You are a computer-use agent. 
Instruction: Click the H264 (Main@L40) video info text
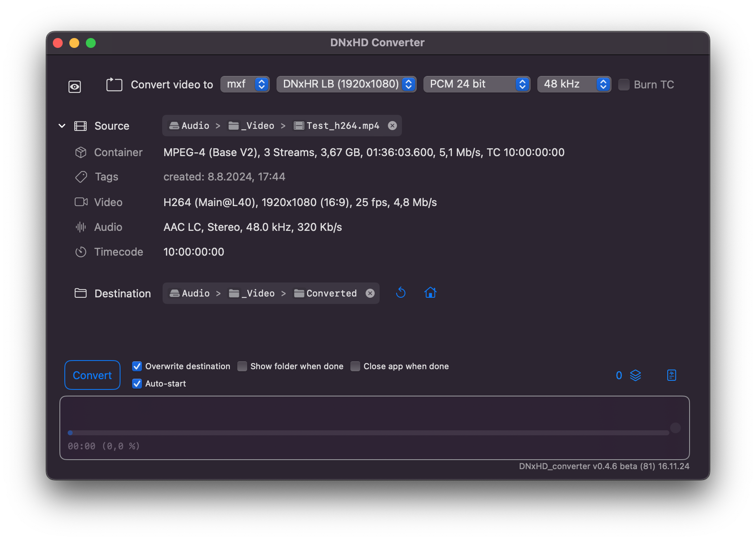pos(300,202)
